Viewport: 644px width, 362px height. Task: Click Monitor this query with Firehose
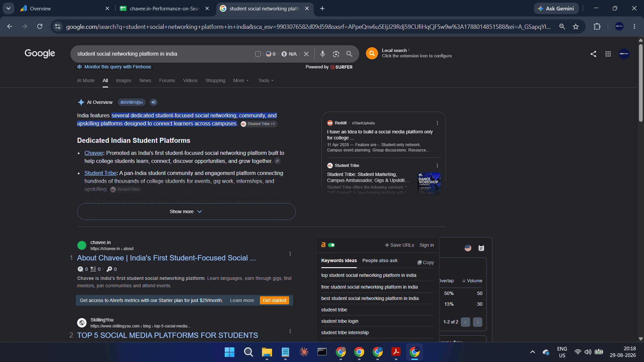(x=114, y=67)
